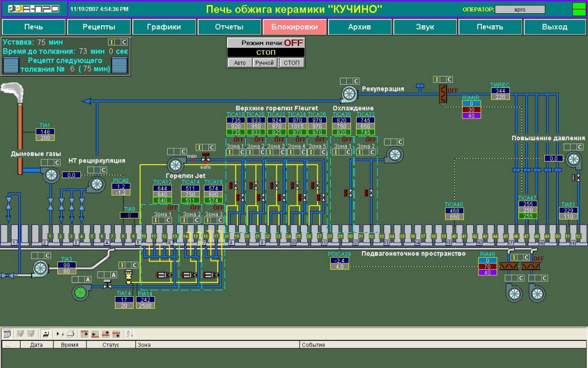Click the TICA18 green value field
The image size is (588, 368).
[x=236, y=132]
